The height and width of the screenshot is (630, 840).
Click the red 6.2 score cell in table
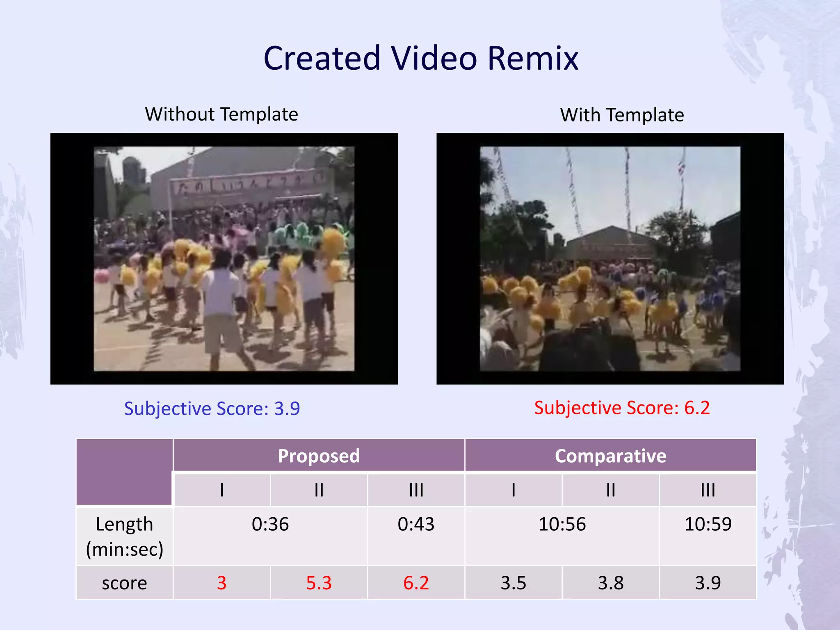416,583
